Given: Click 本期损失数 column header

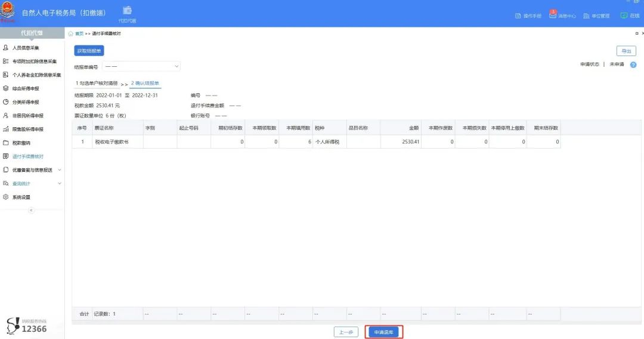Looking at the screenshot, I should [x=472, y=128].
